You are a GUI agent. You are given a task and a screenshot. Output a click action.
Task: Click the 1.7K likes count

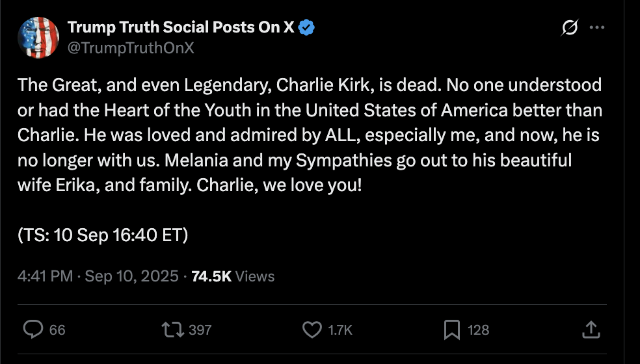[340, 330]
